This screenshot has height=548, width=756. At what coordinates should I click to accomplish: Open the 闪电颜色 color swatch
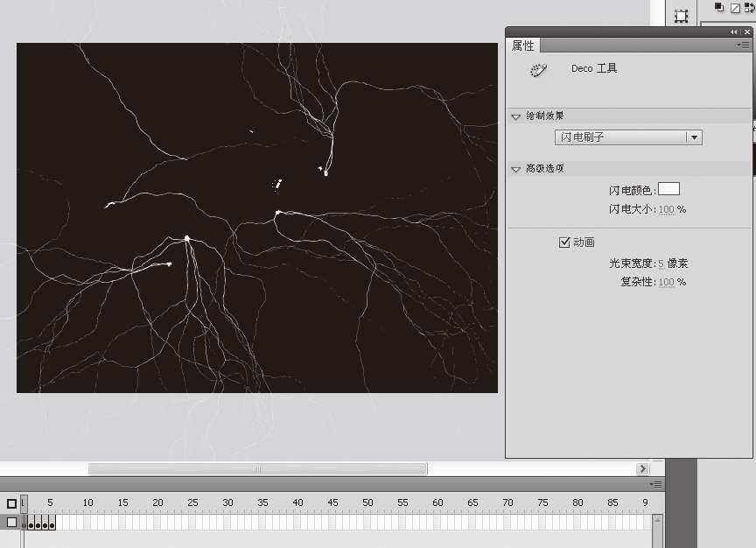668,189
